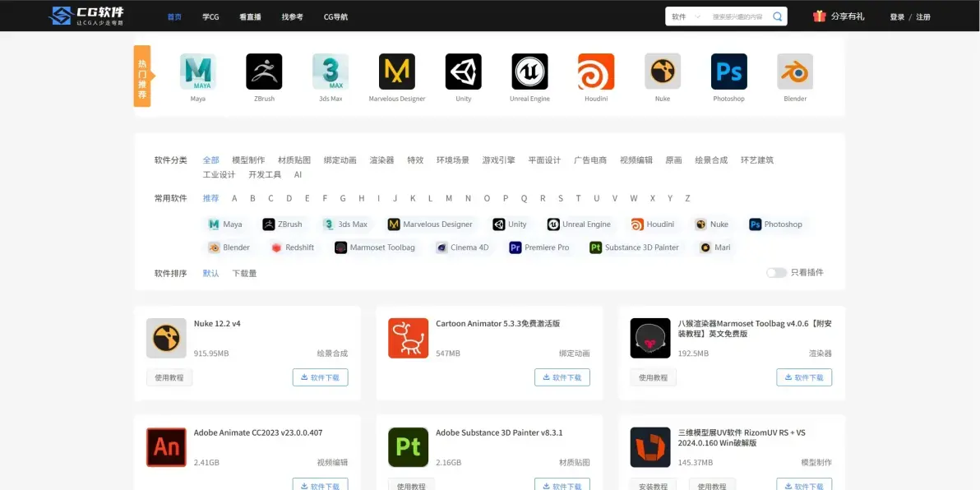Go to the 首页 nav tab
This screenshot has width=980, height=490.
coord(174,17)
